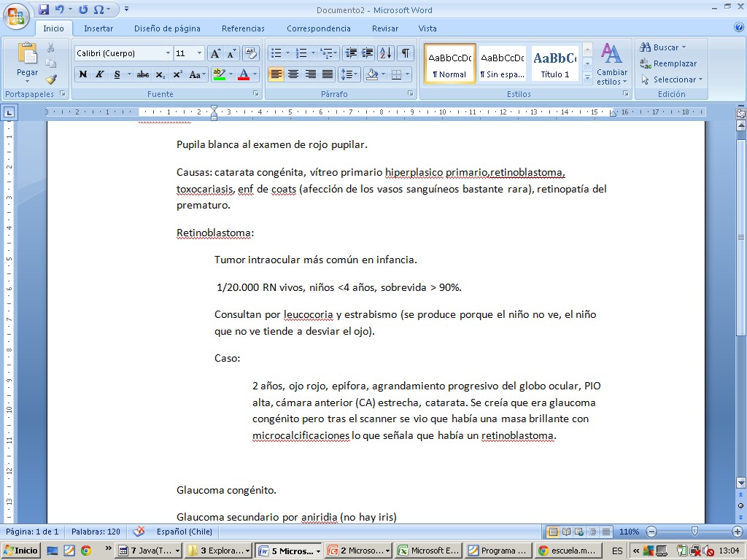Click the Clear Formatting eraser icon

(x=251, y=53)
